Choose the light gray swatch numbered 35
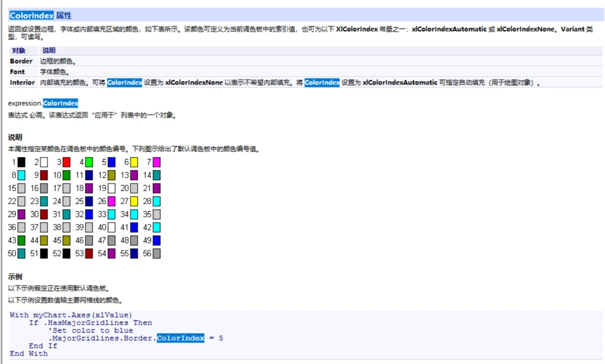 157,214
